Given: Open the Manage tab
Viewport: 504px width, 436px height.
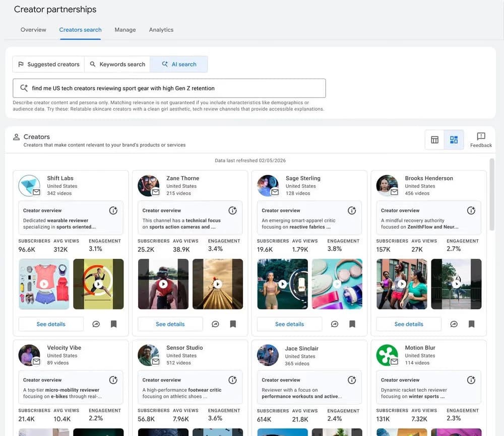Looking at the screenshot, I should 125,30.
